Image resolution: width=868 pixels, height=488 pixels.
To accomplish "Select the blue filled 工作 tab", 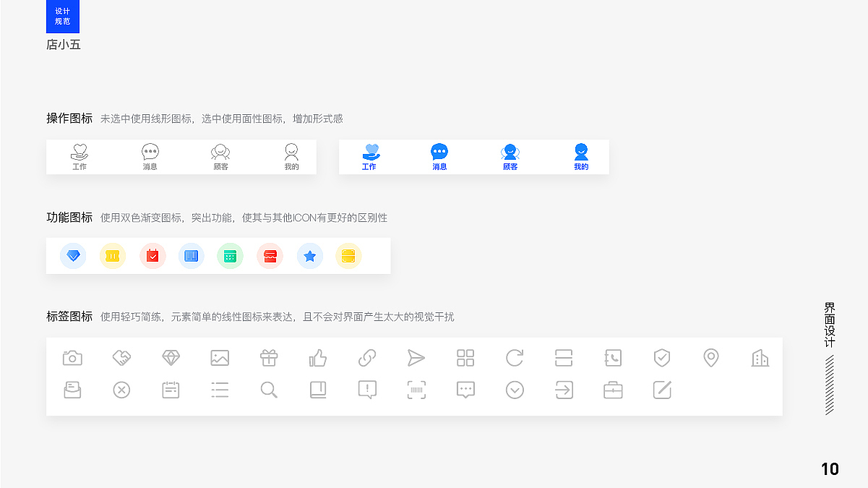I will pos(369,157).
